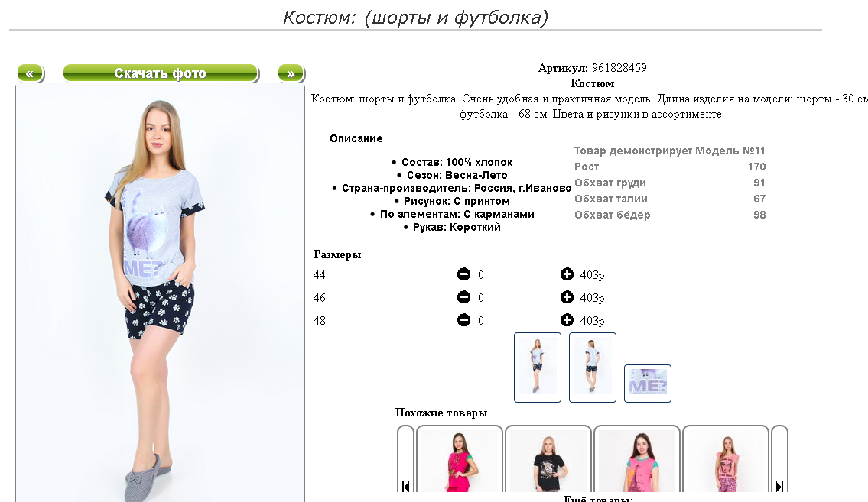Click the quantity value for size 44

[x=481, y=275]
